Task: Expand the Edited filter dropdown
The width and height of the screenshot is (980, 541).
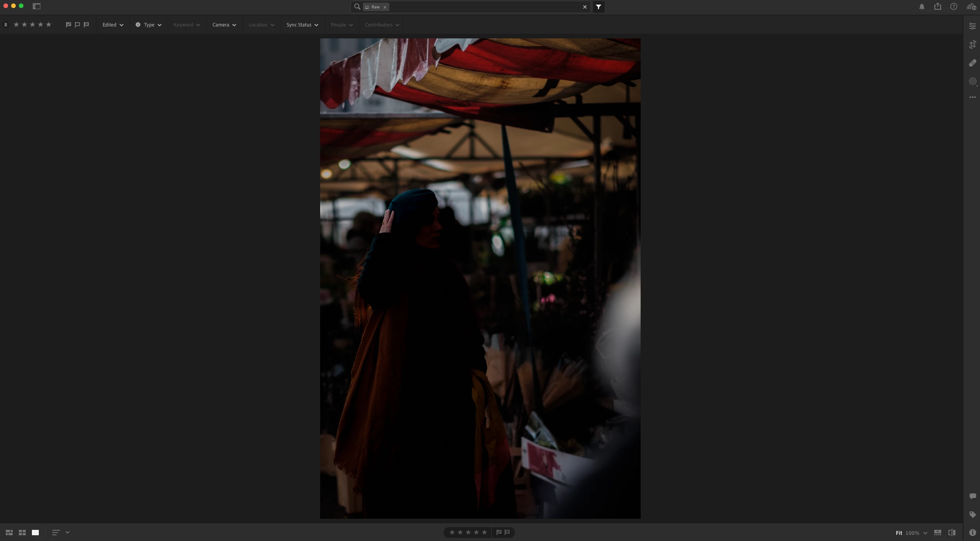Action: click(113, 25)
